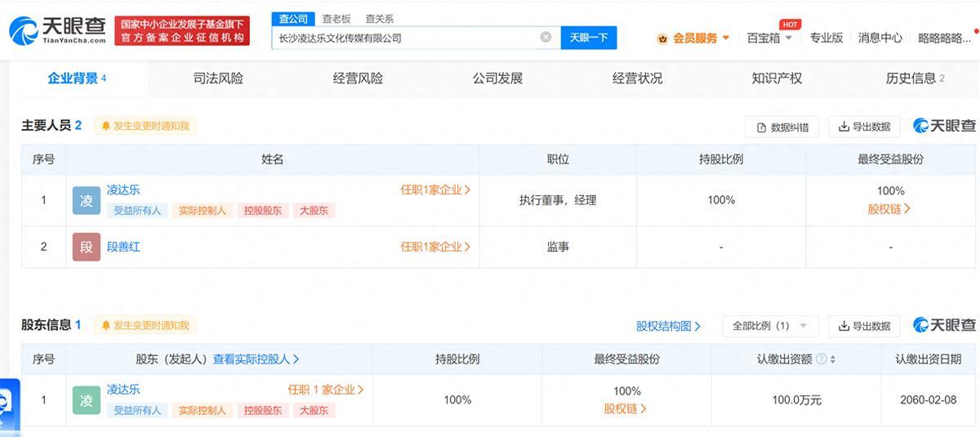980x437 pixels.
Task: Click 大股东 tag in 股东信息 row
Action: click(314, 411)
